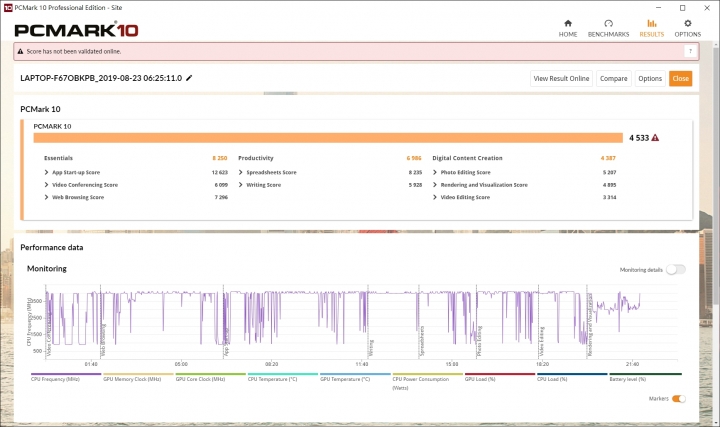The width and height of the screenshot is (720, 427).
Task: Click the Essentials heading
Action: [58, 158]
